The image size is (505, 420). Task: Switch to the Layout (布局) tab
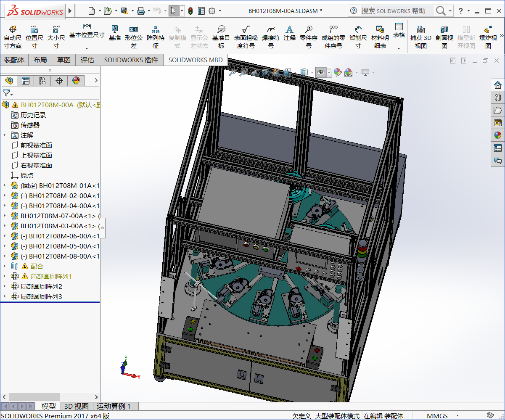click(40, 60)
